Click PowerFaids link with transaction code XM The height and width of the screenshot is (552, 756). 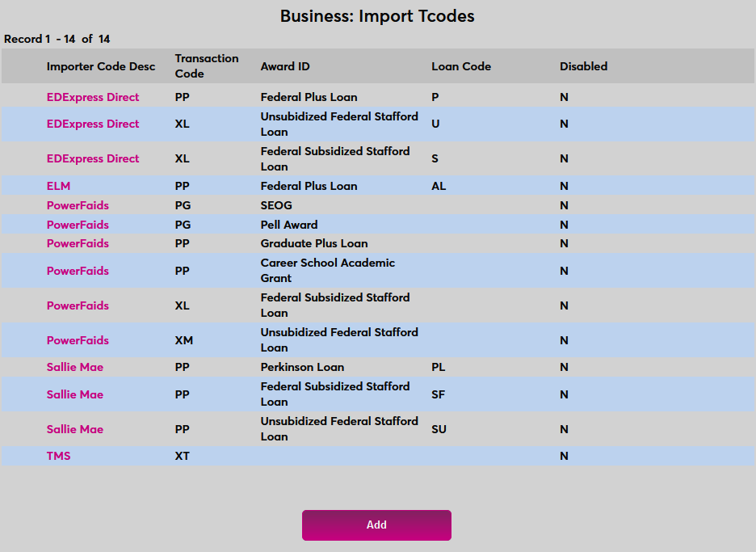click(78, 340)
